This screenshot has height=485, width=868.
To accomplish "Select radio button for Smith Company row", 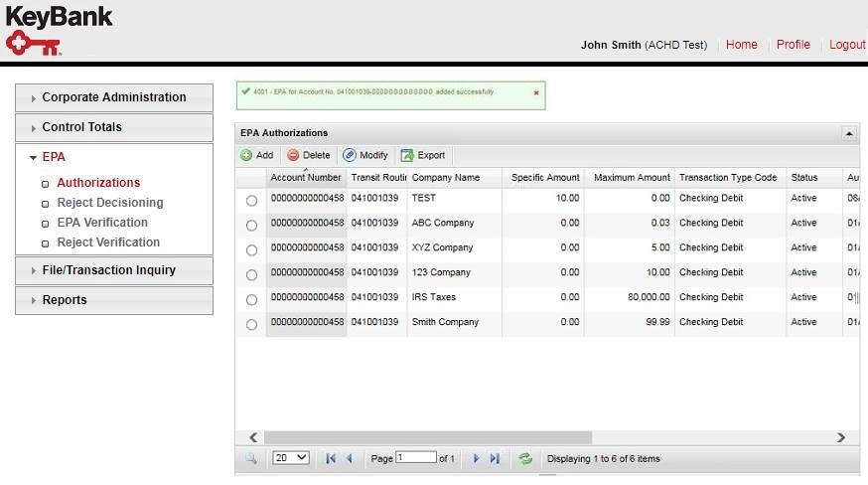I will pos(251,325).
